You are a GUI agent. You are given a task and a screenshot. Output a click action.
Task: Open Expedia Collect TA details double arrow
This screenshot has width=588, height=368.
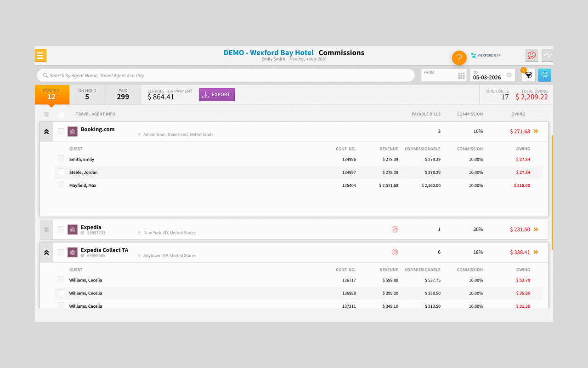click(536, 253)
